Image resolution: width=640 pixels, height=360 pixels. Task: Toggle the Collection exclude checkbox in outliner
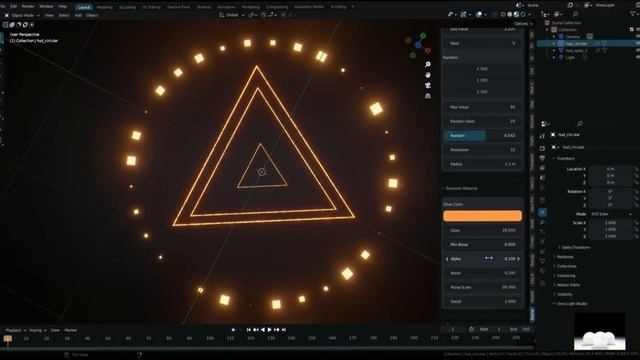coord(632,29)
